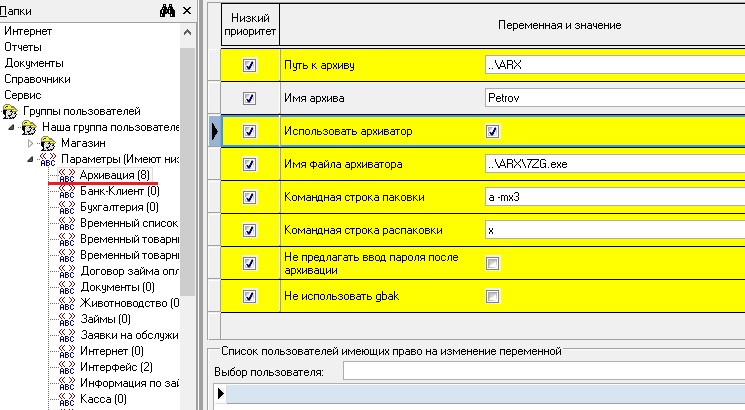Click the ABC icon next to Архивация (8)
Screen dimensions: 745x410
tap(67, 175)
